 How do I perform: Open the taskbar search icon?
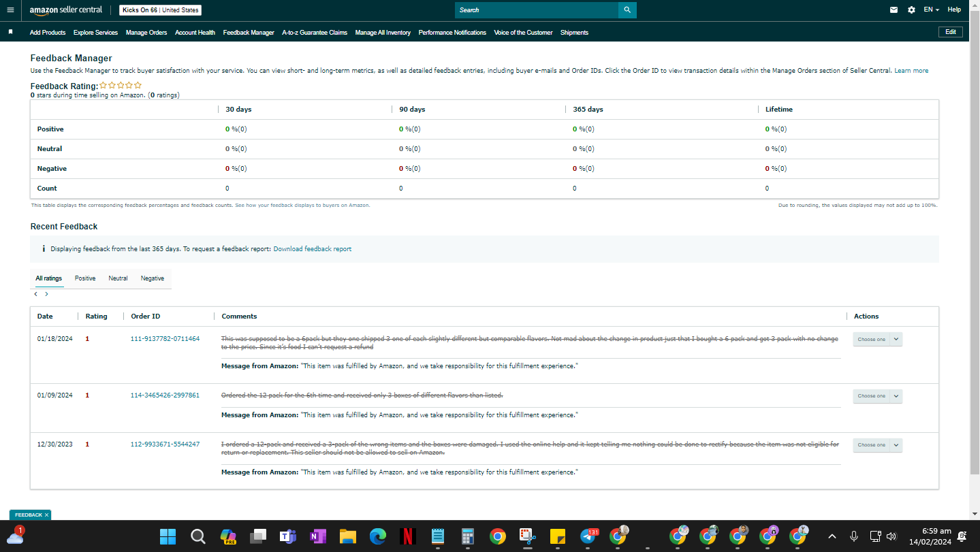[198, 537]
